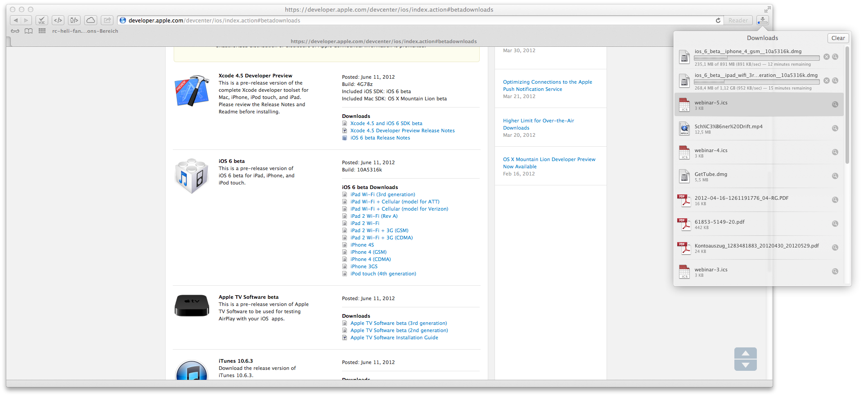Reveal 2012-04-16 RG.PDF magnifier icon
868x396 pixels.
(x=835, y=200)
